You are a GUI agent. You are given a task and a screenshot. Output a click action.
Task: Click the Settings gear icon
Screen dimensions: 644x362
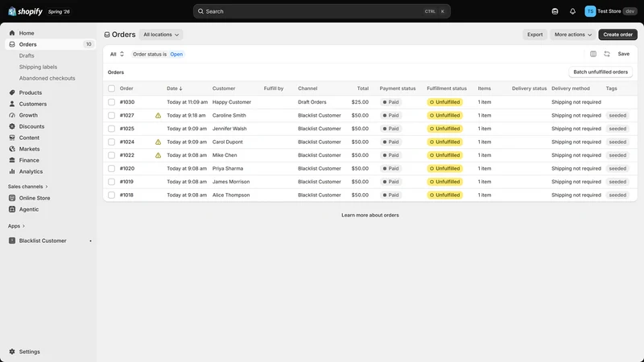pos(12,352)
